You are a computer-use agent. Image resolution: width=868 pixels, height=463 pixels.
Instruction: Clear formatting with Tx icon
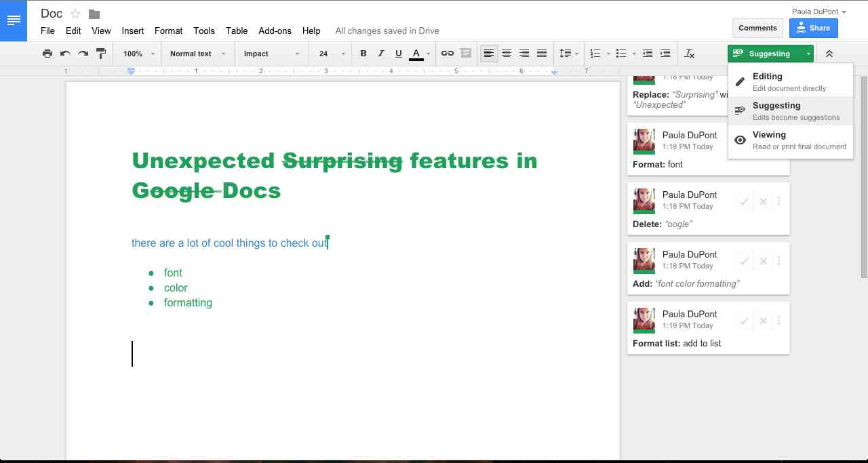[690, 54]
